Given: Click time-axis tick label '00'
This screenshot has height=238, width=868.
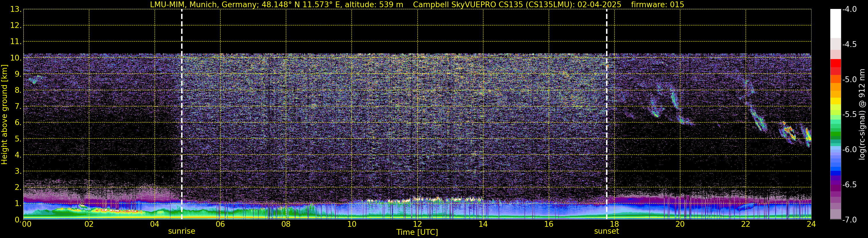Looking at the screenshot, I should point(26,224).
